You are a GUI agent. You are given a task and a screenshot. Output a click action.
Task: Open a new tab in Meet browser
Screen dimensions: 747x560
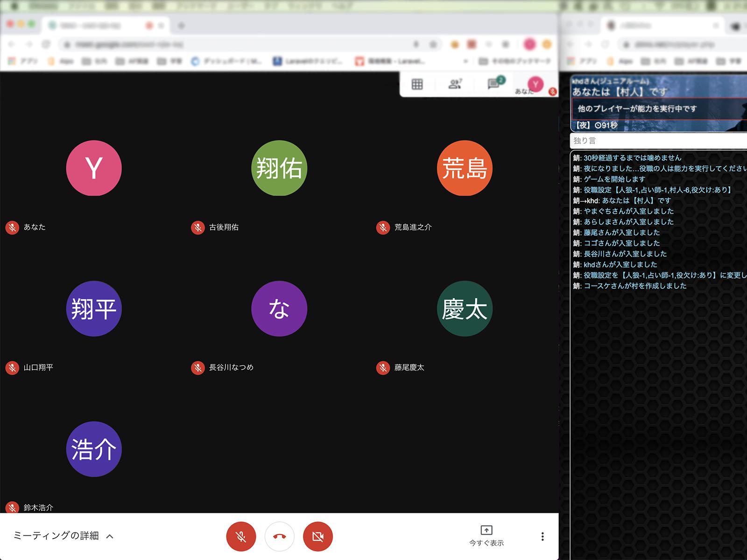coord(181,25)
